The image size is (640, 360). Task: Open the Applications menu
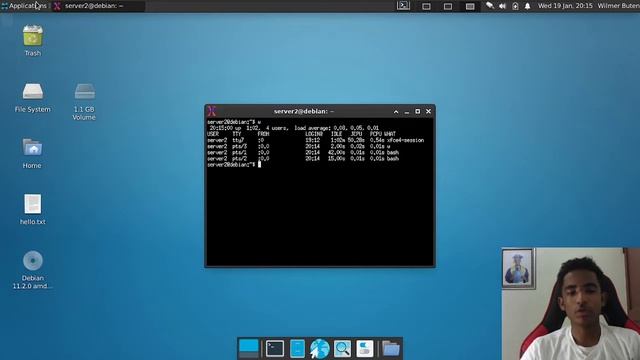tap(24, 6)
